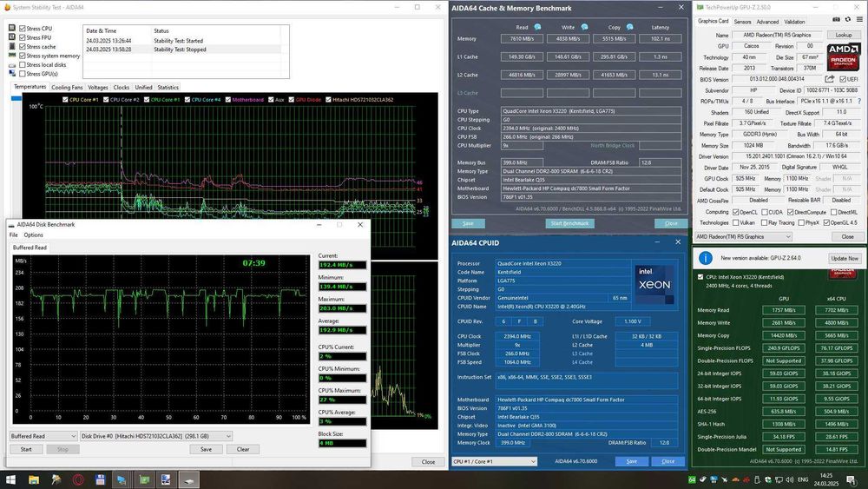
Task: Toggle Stress FPU checkbox
Action: 23,37
